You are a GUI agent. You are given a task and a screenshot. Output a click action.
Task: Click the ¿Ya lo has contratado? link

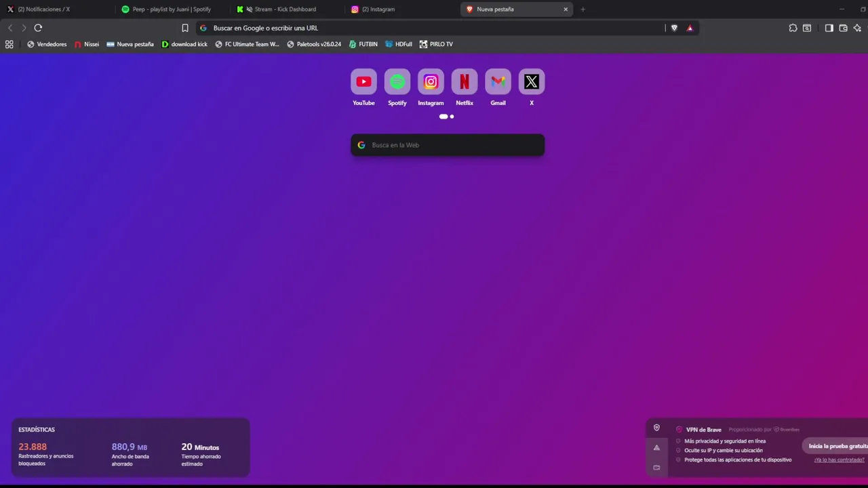click(x=840, y=460)
